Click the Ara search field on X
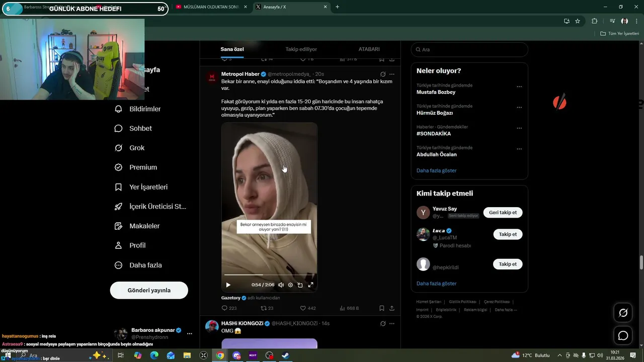Screen dimensions: 644x362 469,49
